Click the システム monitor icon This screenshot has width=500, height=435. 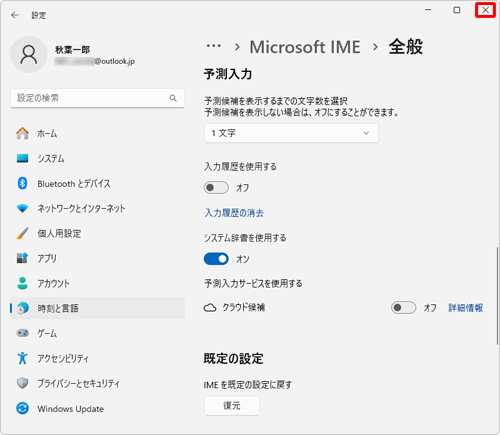pyautogui.click(x=22, y=158)
